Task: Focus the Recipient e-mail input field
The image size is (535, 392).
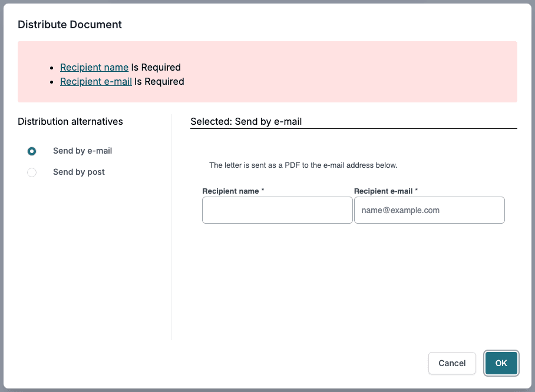Action: 429,210
